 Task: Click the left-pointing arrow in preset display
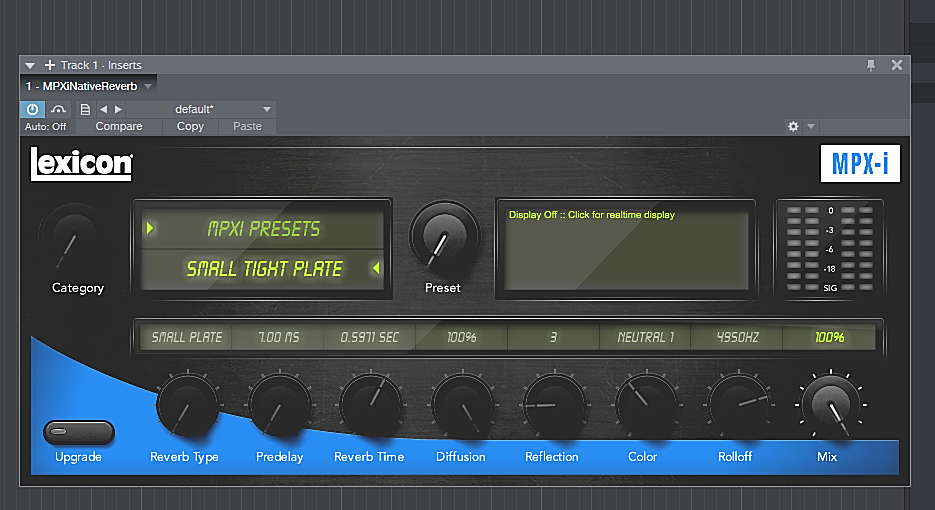coord(376,268)
